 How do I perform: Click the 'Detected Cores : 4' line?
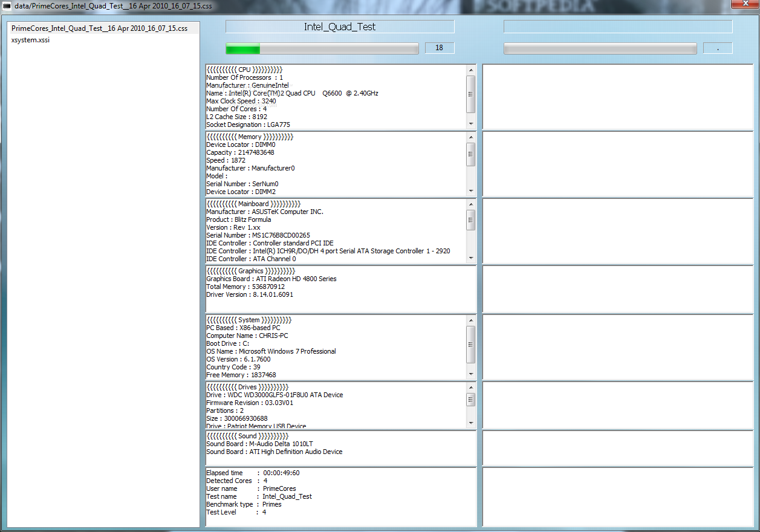coord(236,481)
